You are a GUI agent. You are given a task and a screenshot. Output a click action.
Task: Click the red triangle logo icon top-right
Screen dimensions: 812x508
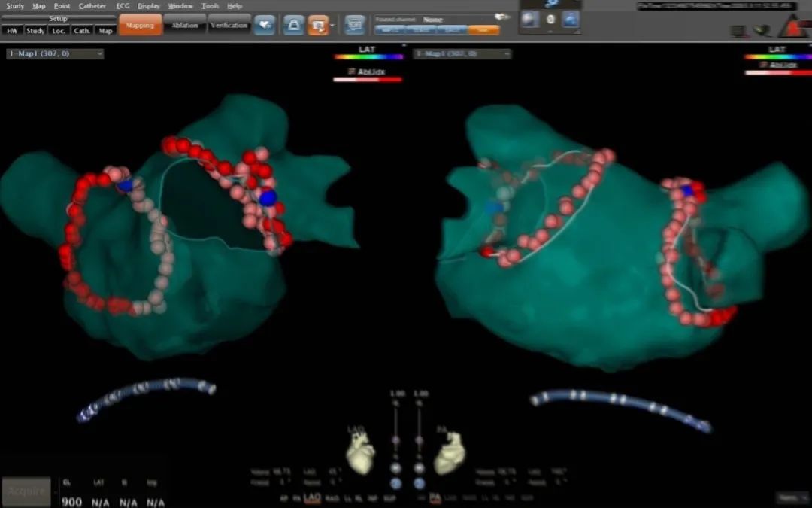[794, 29]
